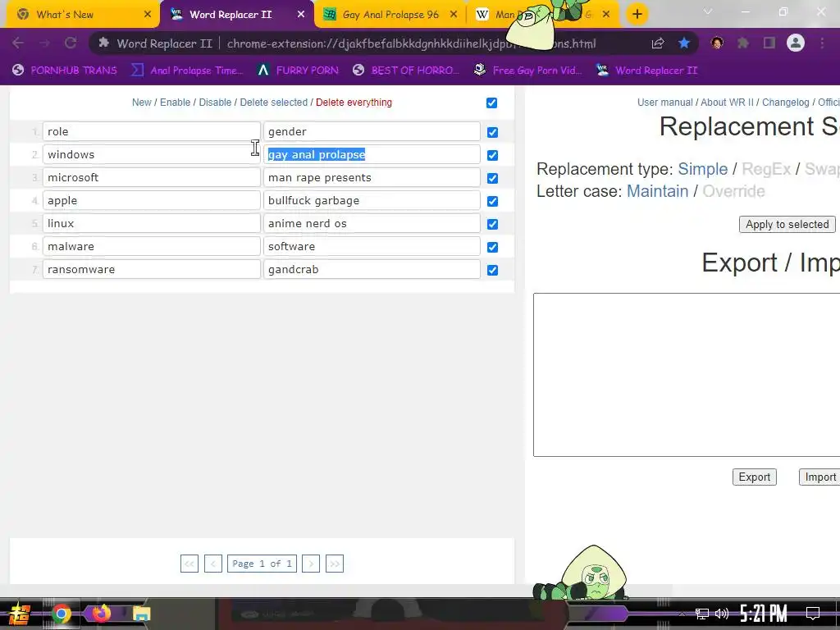The height and width of the screenshot is (630, 840).
Task: Click inside the export/import text area
Action: (x=687, y=375)
